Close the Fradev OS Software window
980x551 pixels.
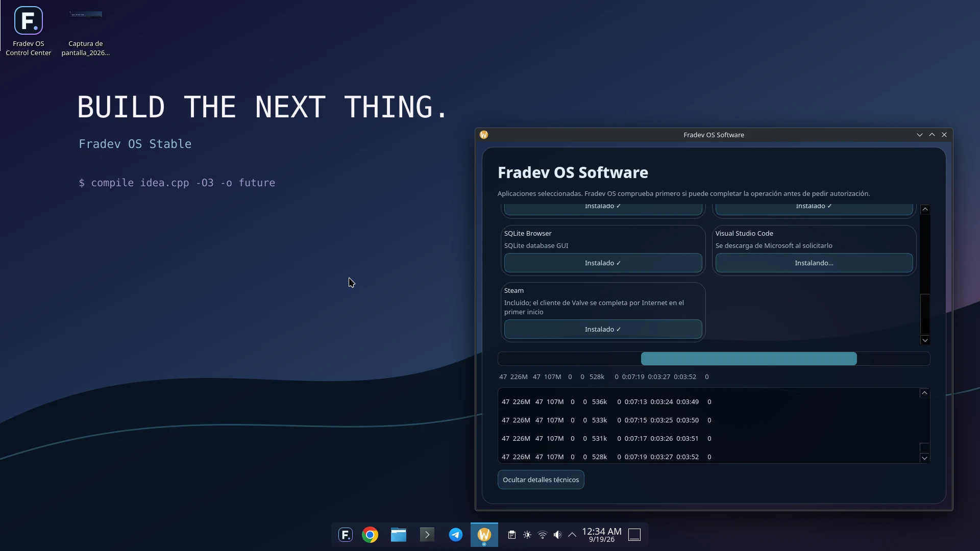click(944, 135)
